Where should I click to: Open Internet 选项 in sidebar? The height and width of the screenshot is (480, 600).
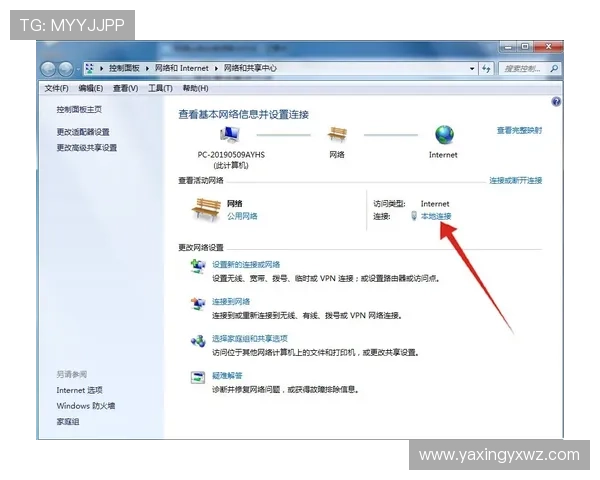(80, 390)
